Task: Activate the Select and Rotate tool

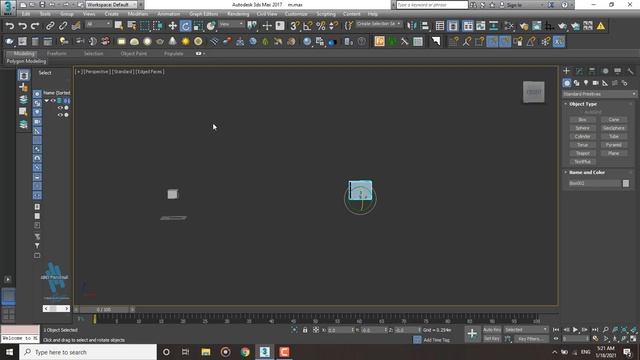Action: pyautogui.click(x=186, y=26)
